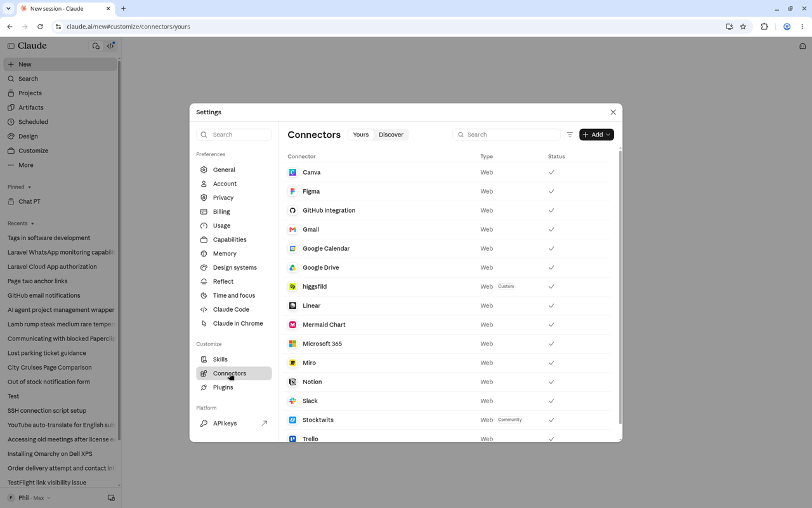Open the Canva connector icon
The height and width of the screenshot is (508, 812).
(292, 172)
